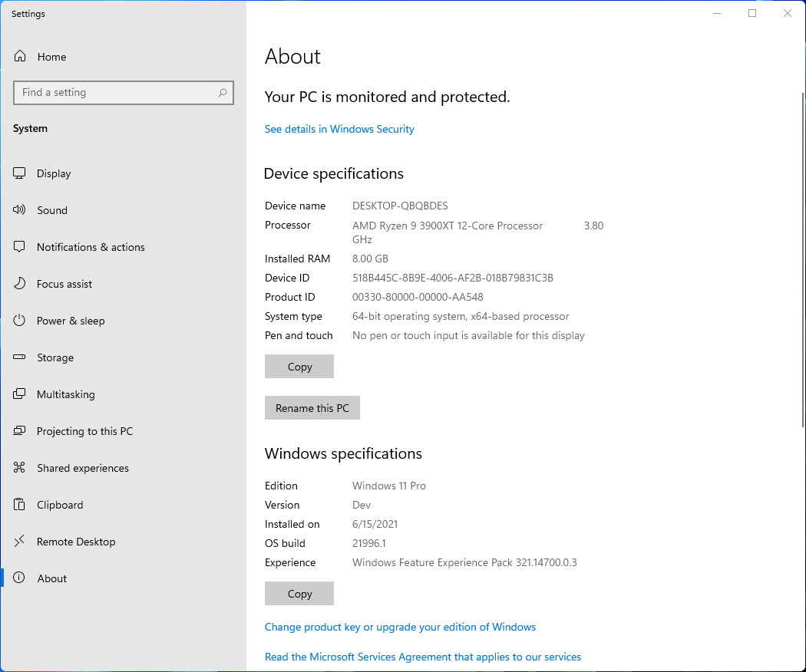Click the search magnifier icon
The image size is (806, 672).
click(x=222, y=93)
